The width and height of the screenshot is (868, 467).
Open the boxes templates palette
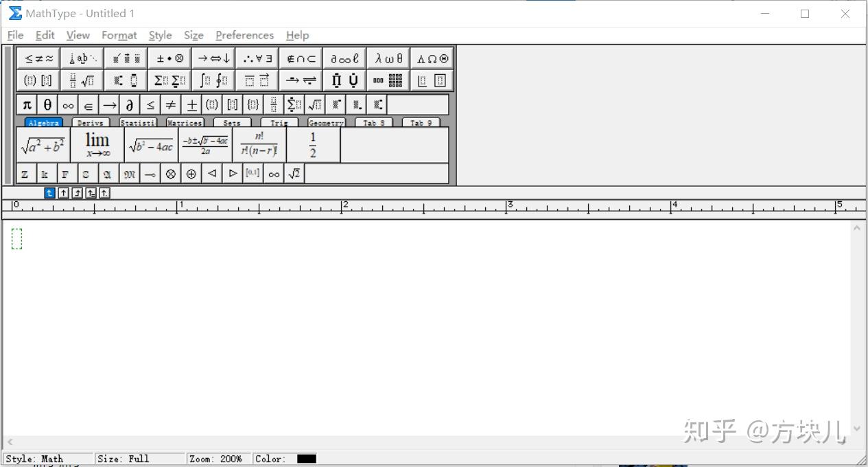coord(432,80)
